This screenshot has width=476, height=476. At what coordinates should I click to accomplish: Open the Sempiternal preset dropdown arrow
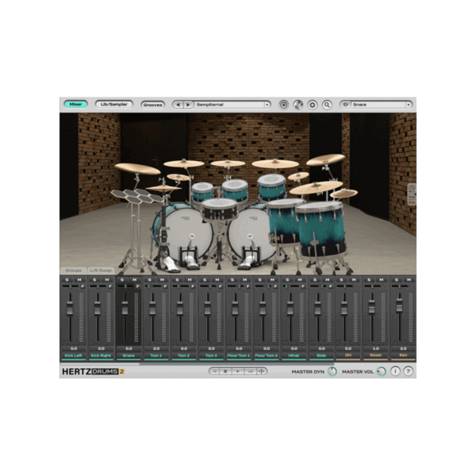click(x=267, y=105)
